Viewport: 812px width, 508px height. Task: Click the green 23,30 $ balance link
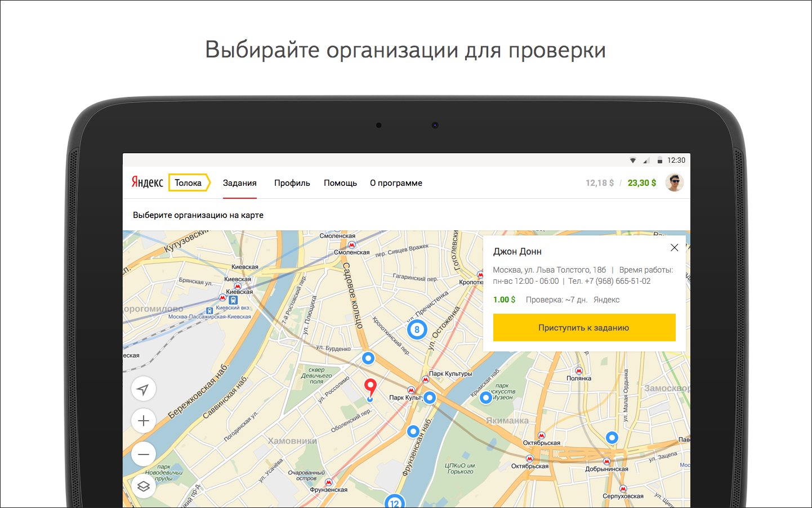[641, 182]
